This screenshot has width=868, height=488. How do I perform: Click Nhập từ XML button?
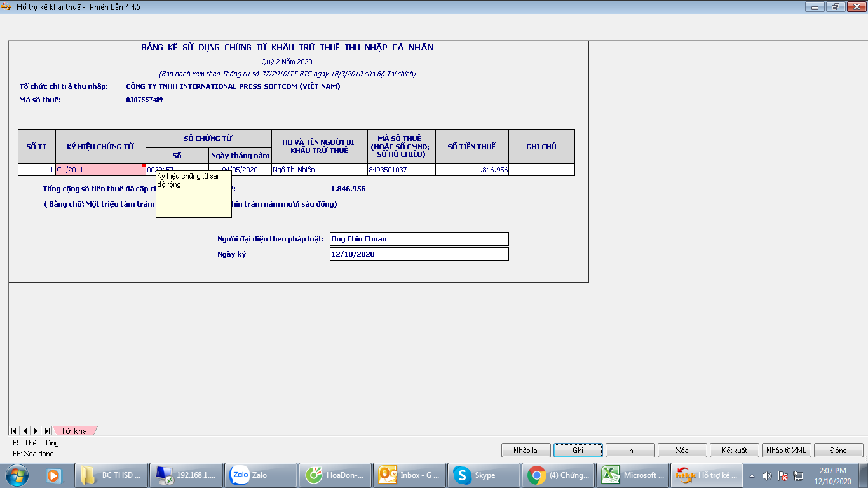[x=786, y=451]
